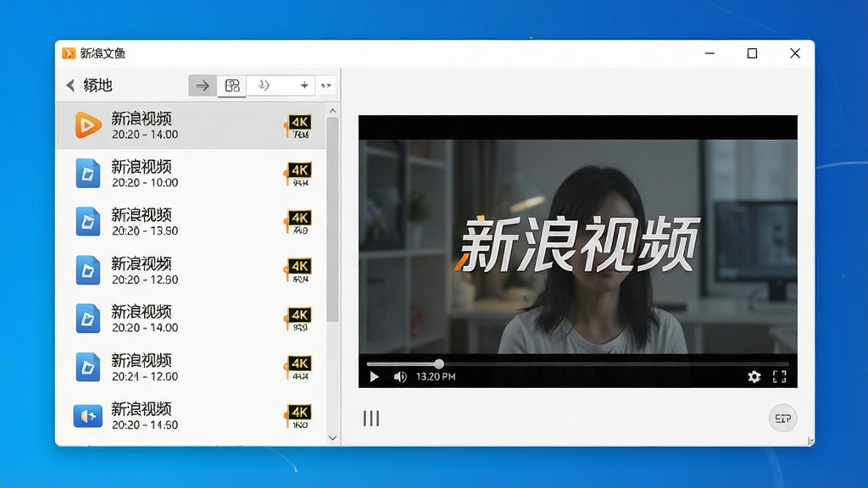Click the list scrollbar down arrow
The height and width of the screenshot is (488, 868).
click(x=332, y=438)
